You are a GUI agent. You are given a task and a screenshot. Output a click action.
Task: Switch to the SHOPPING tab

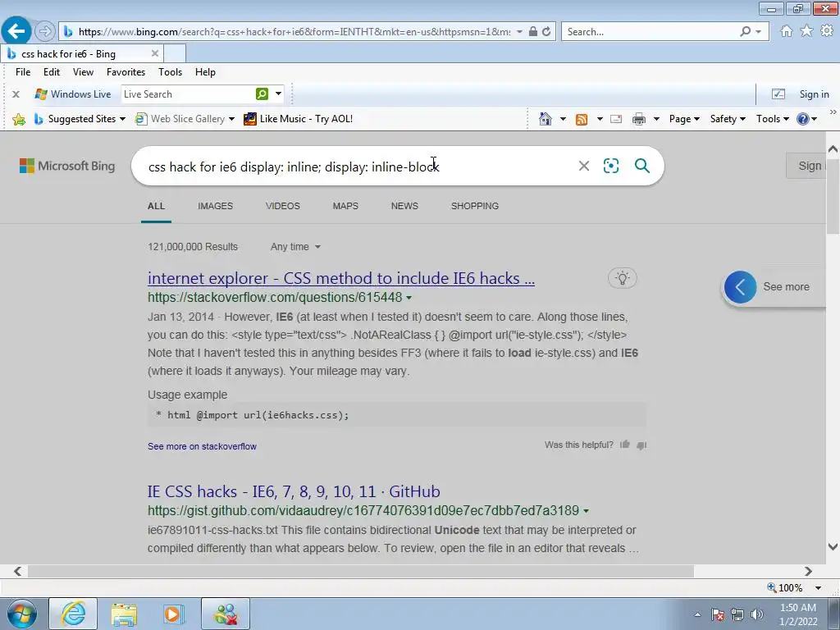tap(475, 206)
